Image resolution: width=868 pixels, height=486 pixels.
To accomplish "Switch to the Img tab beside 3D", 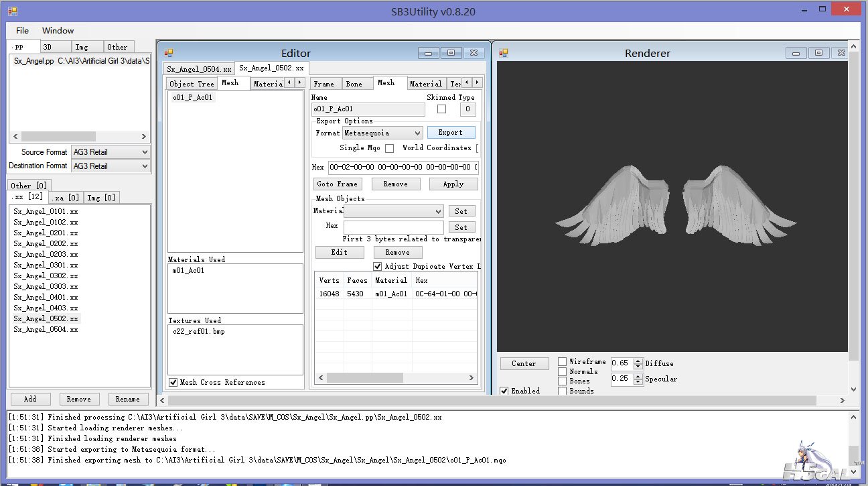I will [87, 47].
